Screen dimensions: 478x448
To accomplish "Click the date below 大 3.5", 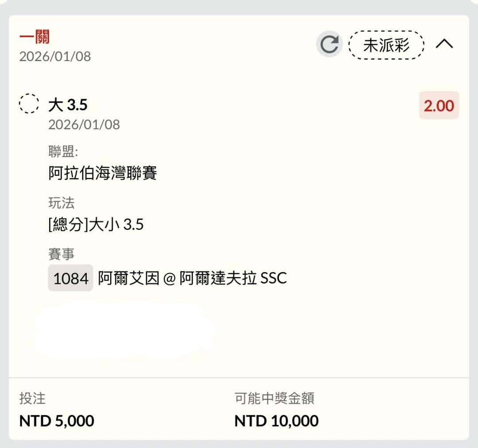I will (84, 124).
